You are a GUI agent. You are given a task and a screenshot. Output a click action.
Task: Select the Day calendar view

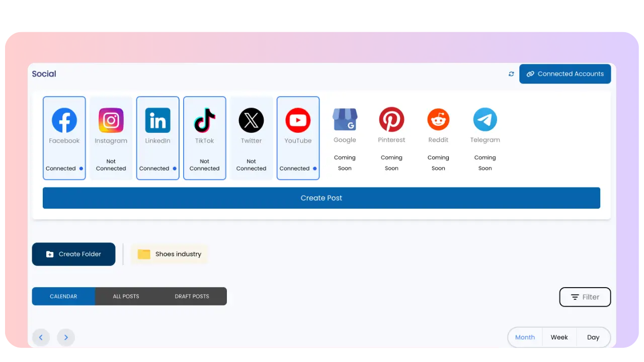coord(593,337)
